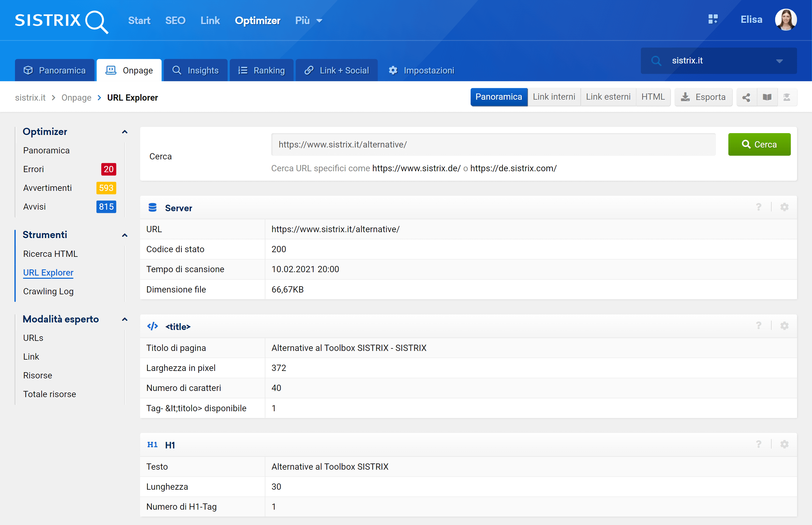812x525 pixels.
Task: Open Crawling Log in sidebar
Action: point(48,292)
